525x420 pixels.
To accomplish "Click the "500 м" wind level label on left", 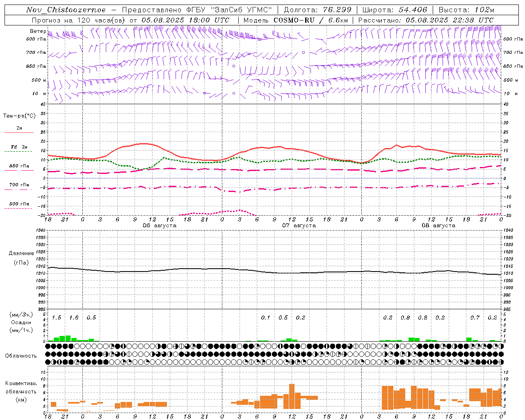I will click(39, 80).
